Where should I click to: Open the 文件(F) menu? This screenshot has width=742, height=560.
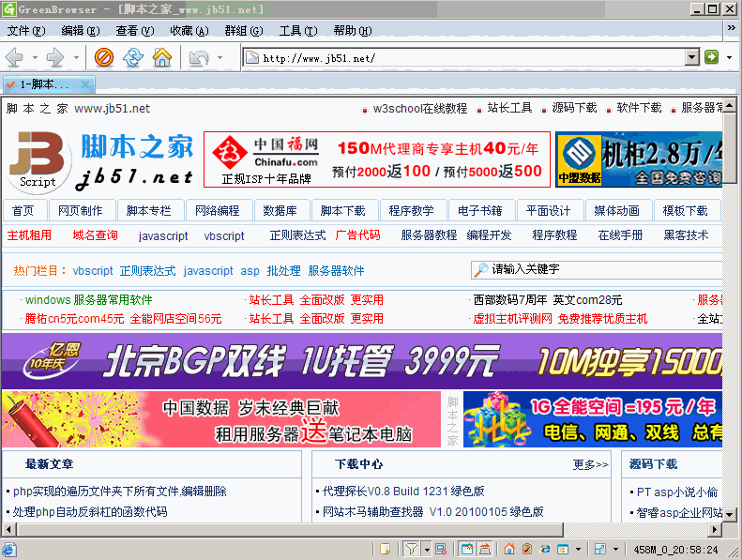(26, 31)
